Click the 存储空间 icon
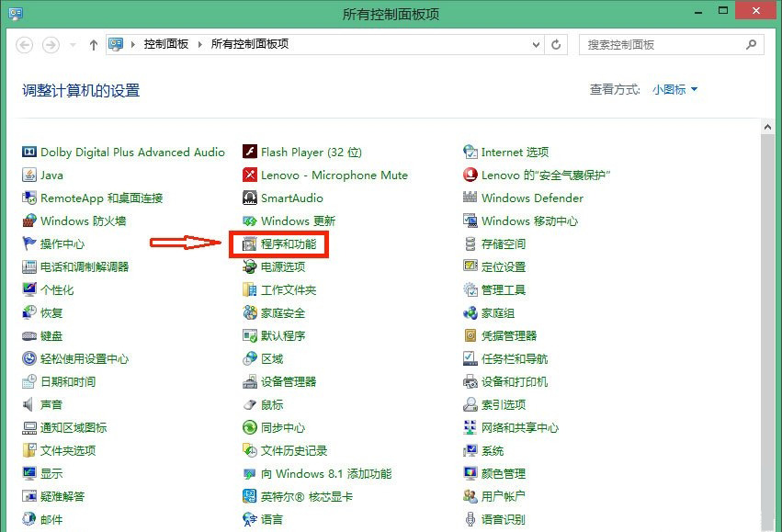The width and height of the screenshot is (782, 532). (470, 243)
